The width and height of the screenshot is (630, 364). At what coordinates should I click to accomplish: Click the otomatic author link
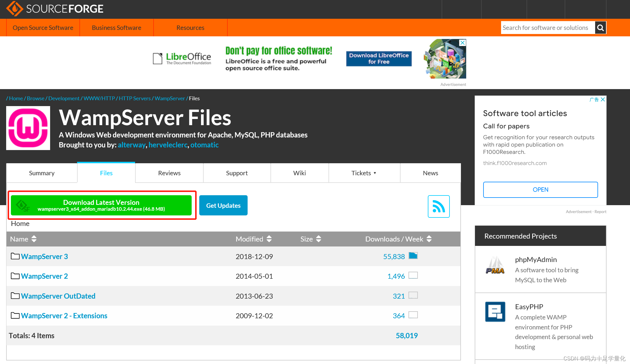[205, 145]
